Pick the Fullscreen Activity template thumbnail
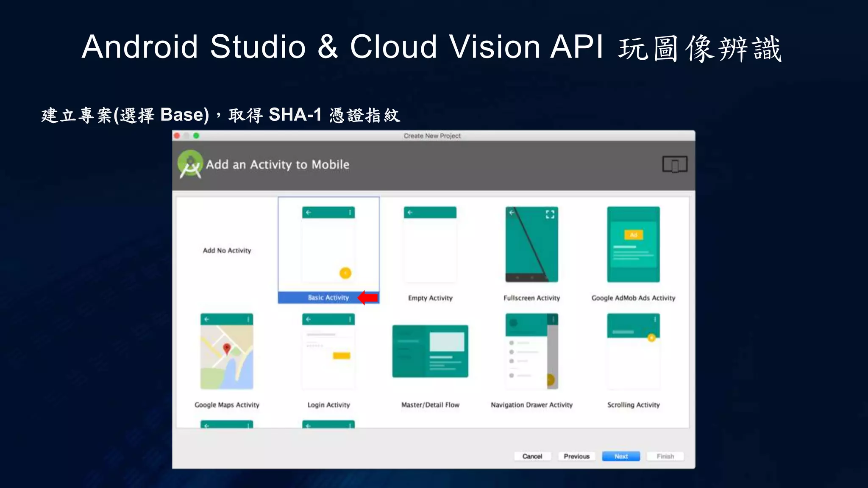This screenshot has height=488, width=868. (532, 244)
